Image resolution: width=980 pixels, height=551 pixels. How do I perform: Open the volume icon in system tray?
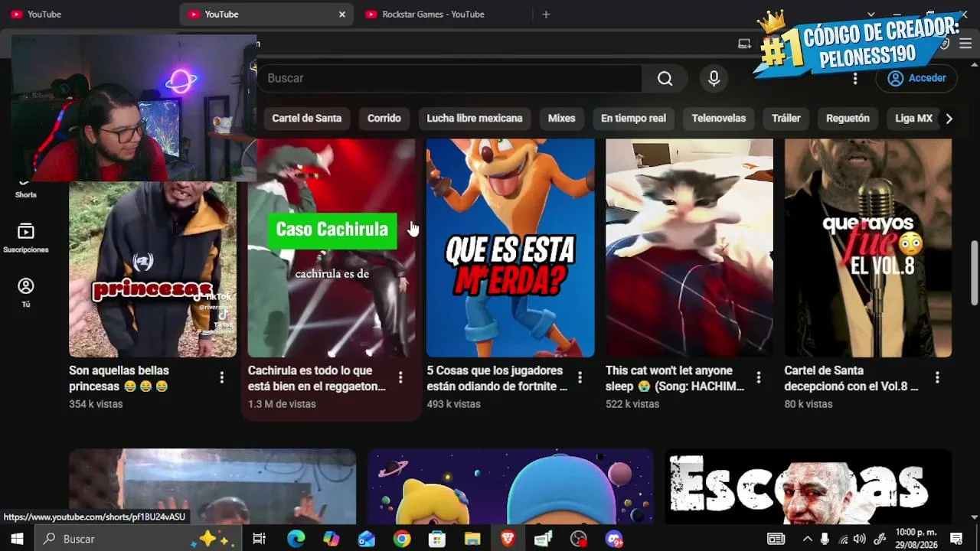859,539
